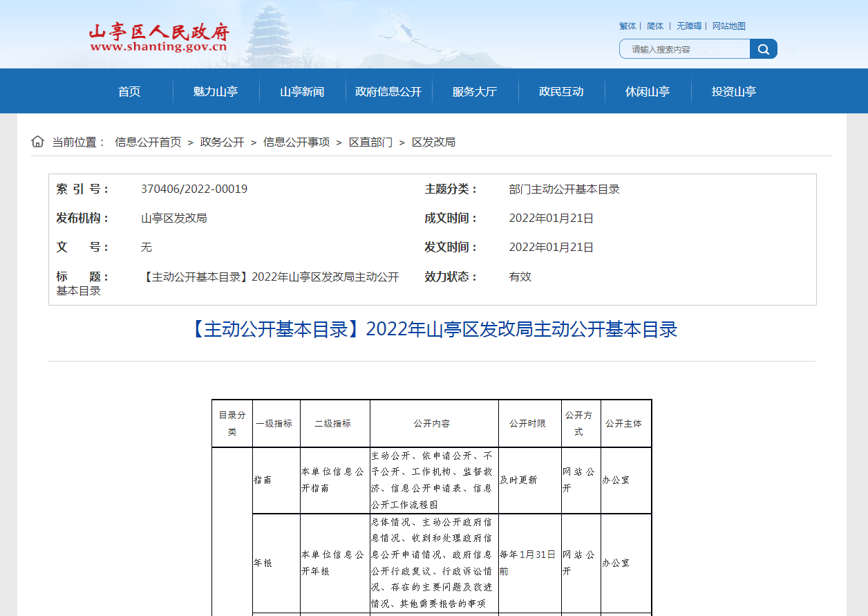This screenshot has height=616, width=868.
Task: Click the 指南 row's 公开内容 description cell
Action: coord(434,480)
